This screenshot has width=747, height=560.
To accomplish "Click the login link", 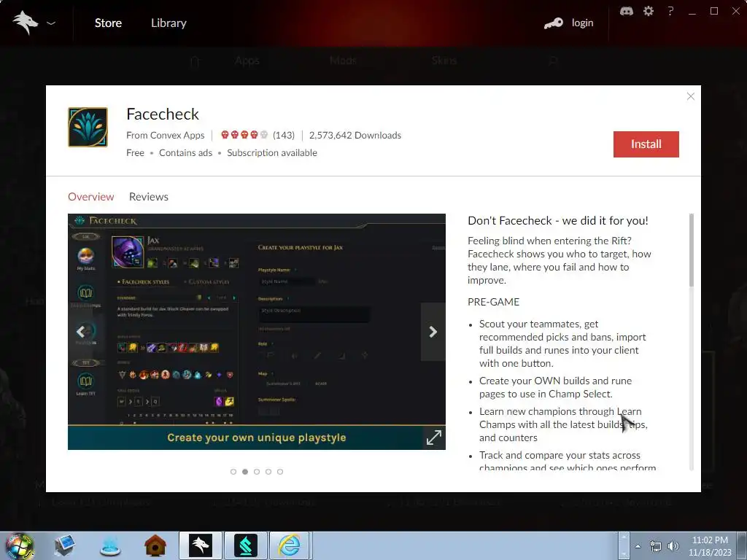I will [x=582, y=23].
